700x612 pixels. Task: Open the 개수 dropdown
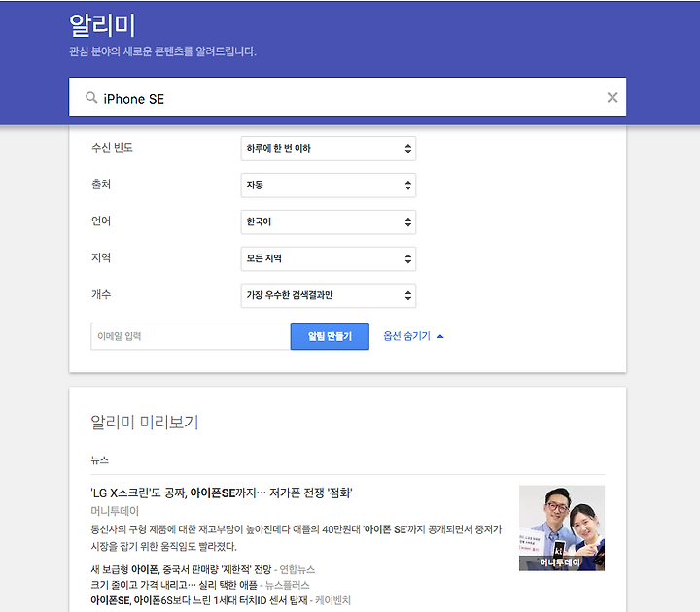[x=329, y=295]
